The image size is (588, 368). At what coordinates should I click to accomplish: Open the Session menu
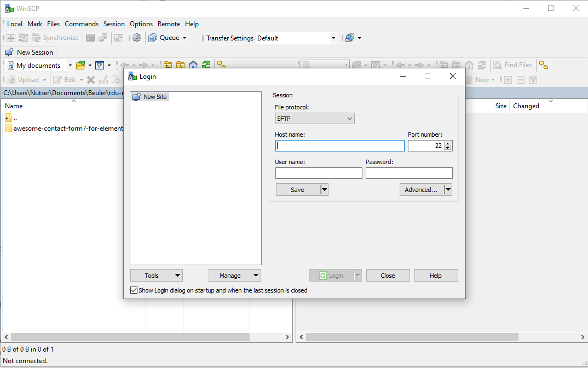click(x=114, y=24)
